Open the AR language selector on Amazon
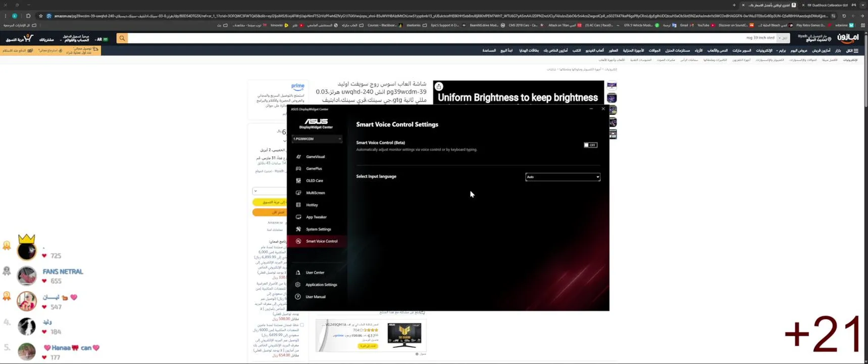 (102, 39)
